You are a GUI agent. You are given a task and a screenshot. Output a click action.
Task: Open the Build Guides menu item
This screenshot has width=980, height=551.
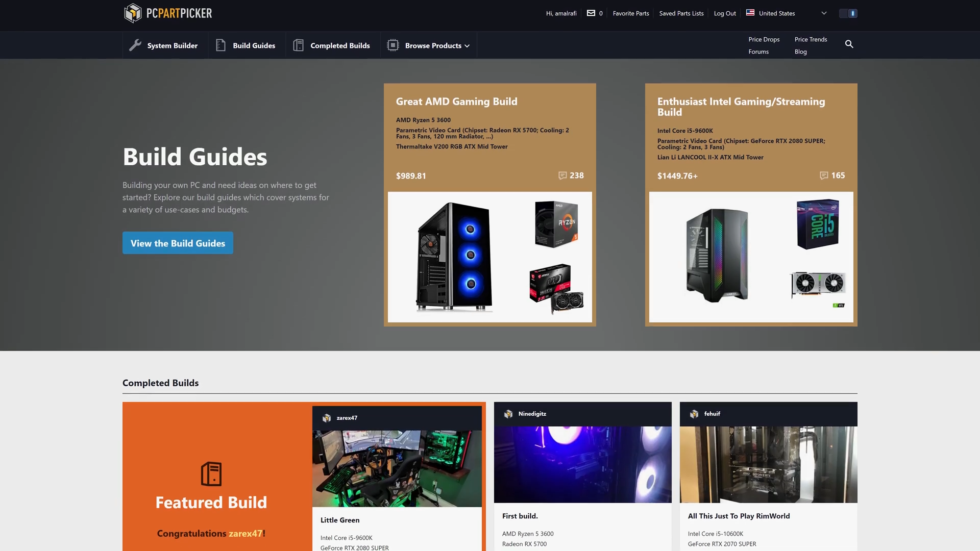[247, 45]
